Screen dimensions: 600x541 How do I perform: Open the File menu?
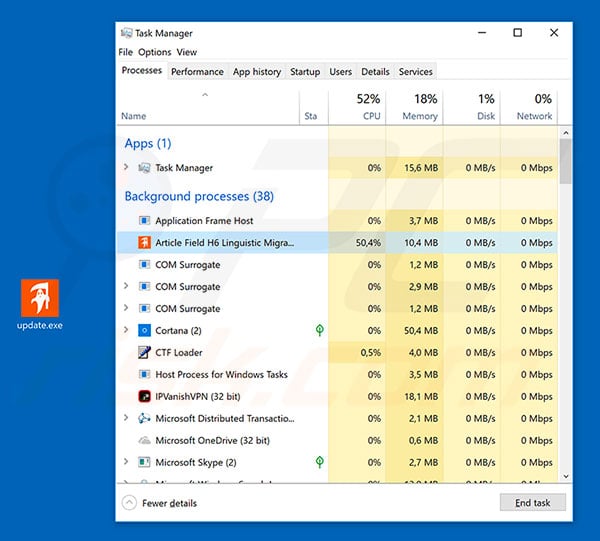pyautogui.click(x=126, y=52)
